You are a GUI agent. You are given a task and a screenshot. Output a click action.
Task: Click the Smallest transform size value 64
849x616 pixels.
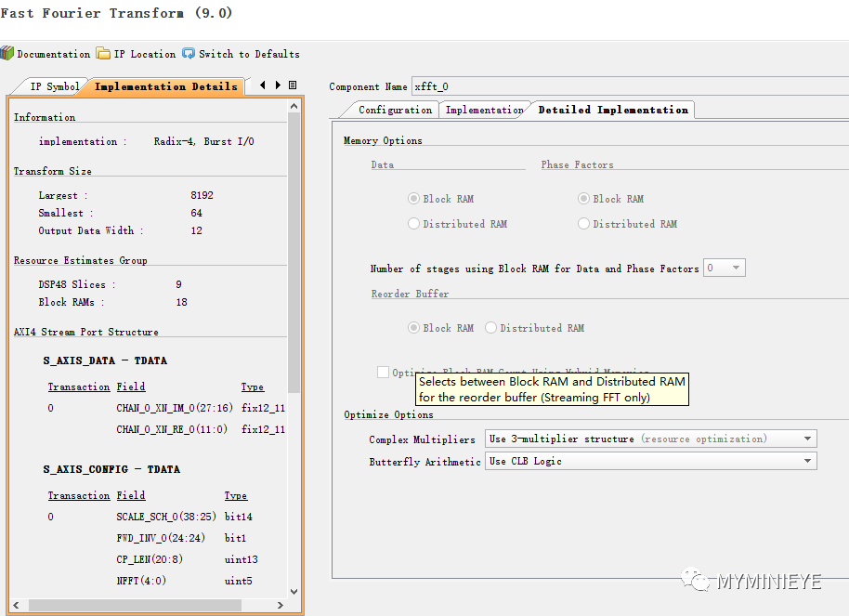196,213
